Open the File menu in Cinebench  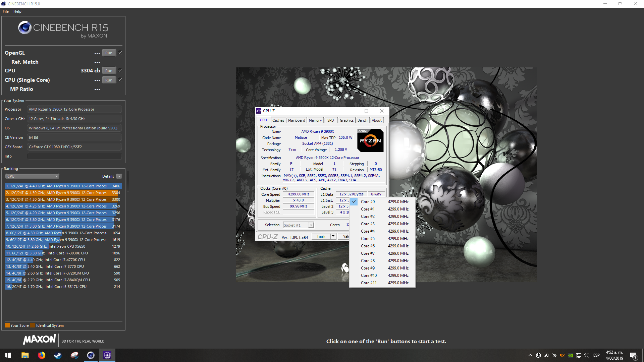pyautogui.click(x=6, y=11)
